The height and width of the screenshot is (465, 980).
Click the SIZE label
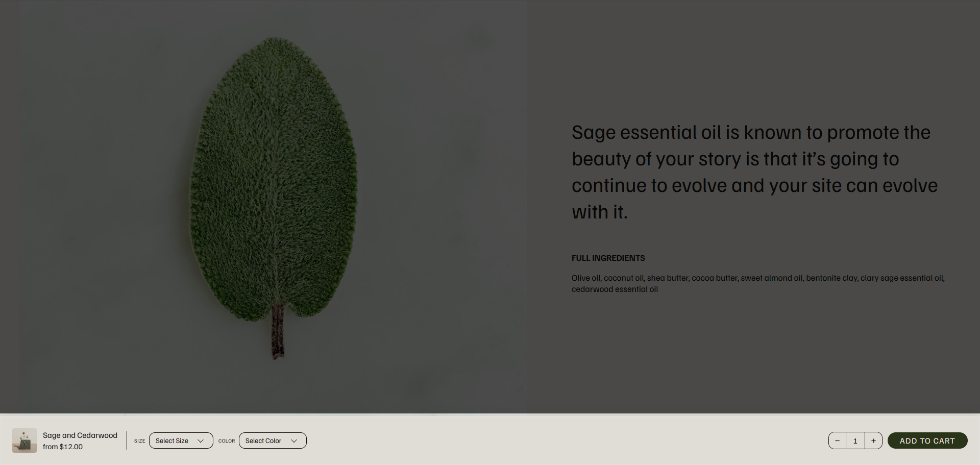(x=139, y=441)
